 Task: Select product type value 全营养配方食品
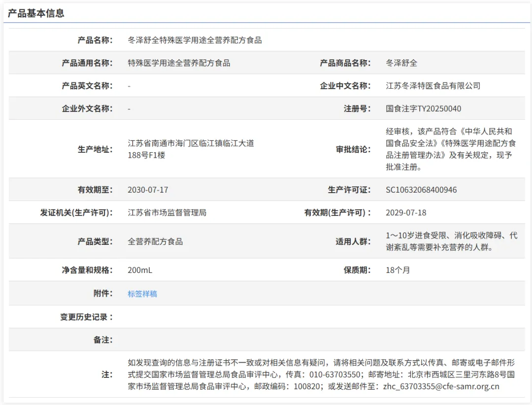click(x=155, y=241)
